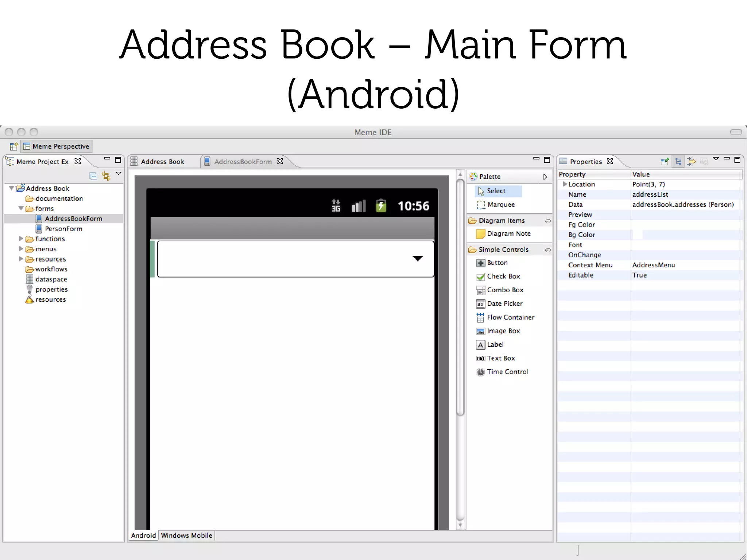Open the combo box dropdown on phone form
The height and width of the screenshot is (560, 747).
point(418,258)
